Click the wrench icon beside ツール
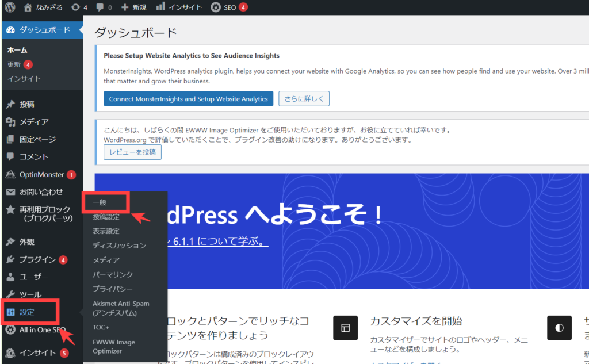This screenshot has width=589, height=364. (10, 294)
